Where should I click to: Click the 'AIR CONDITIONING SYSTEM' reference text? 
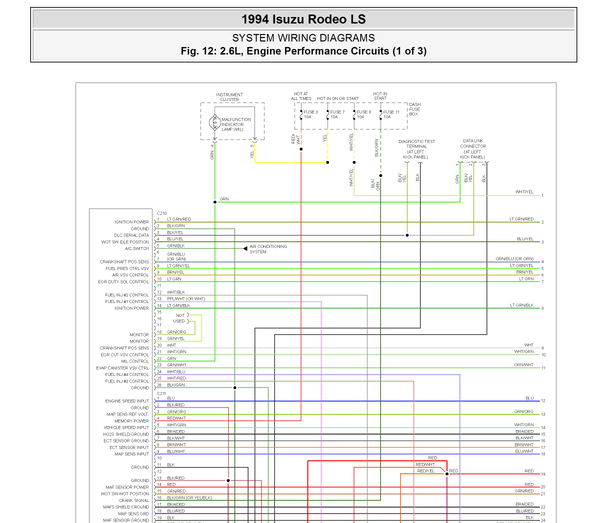click(268, 249)
